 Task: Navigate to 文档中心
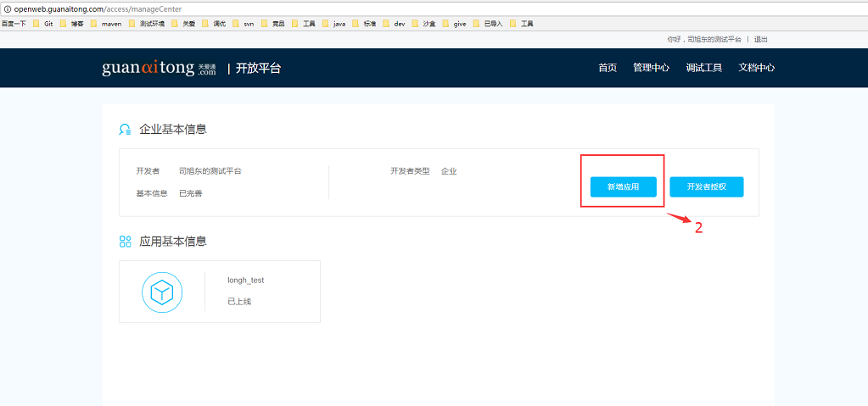[756, 69]
